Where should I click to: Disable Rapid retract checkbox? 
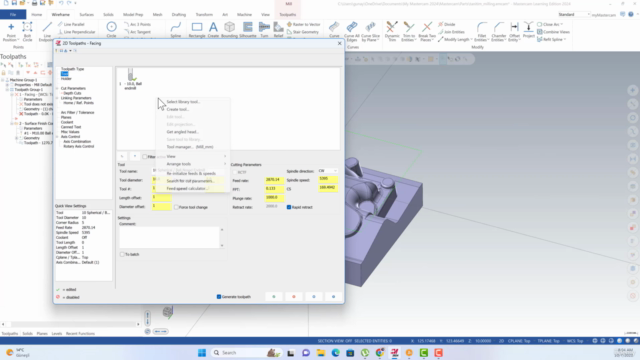click(x=289, y=207)
